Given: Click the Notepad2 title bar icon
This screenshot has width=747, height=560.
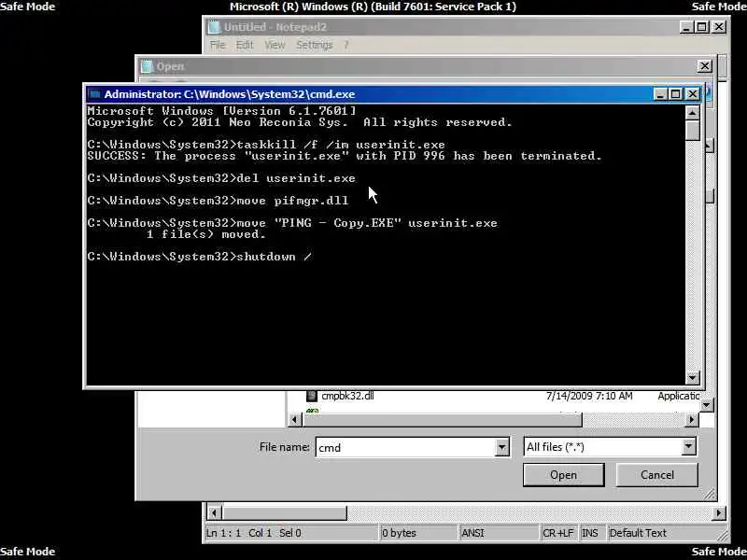Looking at the screenshot, I should click(215, 27).
